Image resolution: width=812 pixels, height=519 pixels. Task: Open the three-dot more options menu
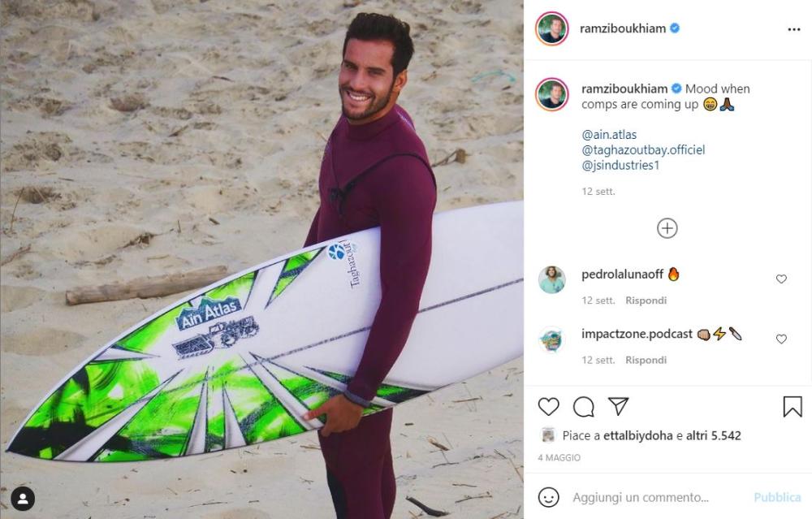pos(794,29)
